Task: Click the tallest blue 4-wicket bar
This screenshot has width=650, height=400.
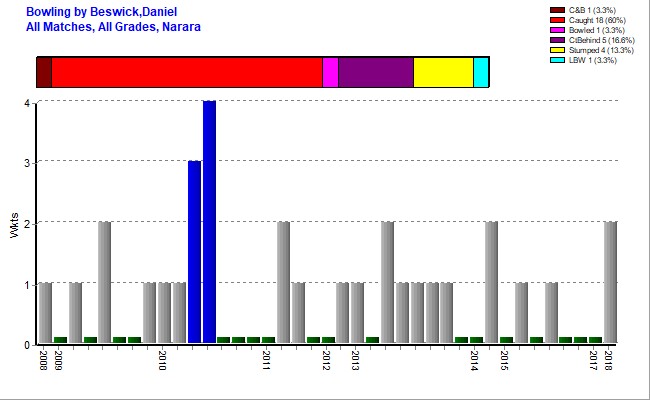Action: point(209,222)
